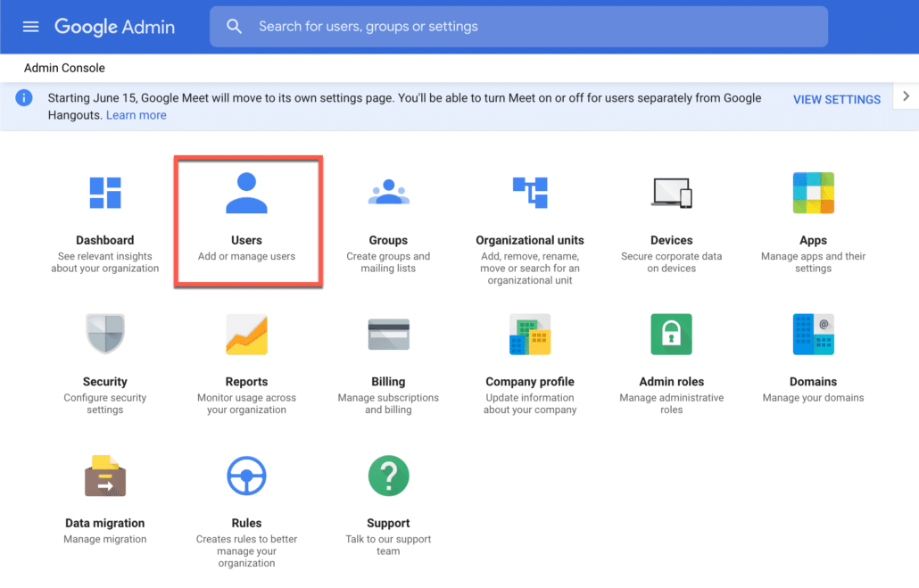Open the Data migration icon
This screenshot has width=919, height=588.
tap(105, 476)
